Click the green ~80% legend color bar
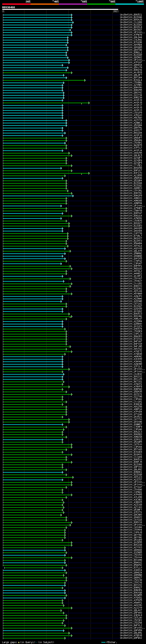The image size is (146, 644). [101, 4]
